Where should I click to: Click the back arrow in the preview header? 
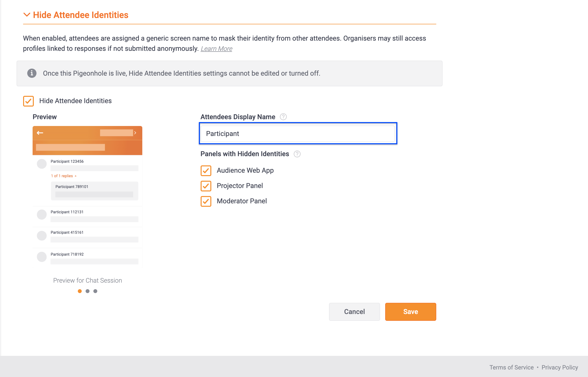click(x=40, y=133)
